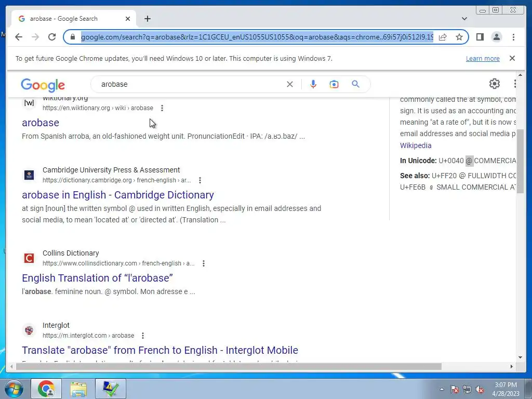
Task: Open Chrome side panel
Action: [x=480, y=37]
